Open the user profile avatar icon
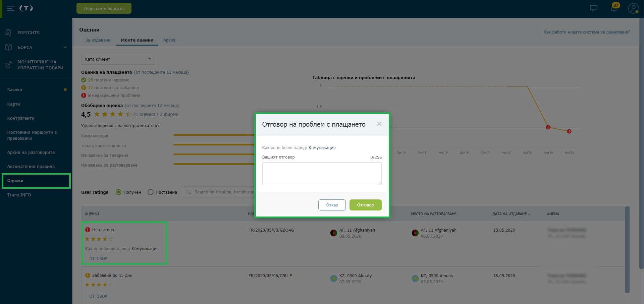The height and width of the screenshot is (304, 644). coord(633,8)
